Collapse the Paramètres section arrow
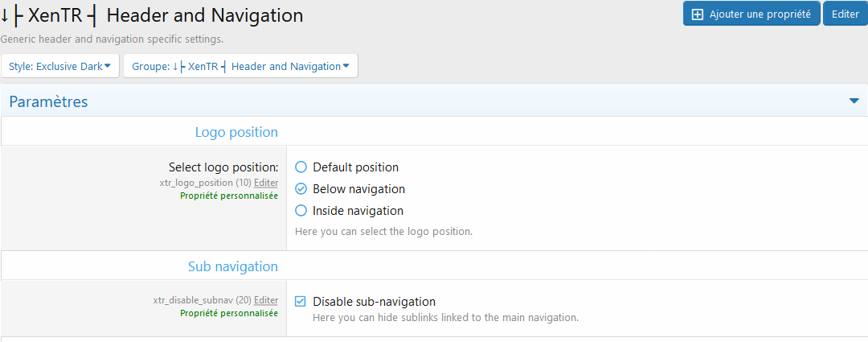This screenshot has height=342, width=868. coord(854,101)
